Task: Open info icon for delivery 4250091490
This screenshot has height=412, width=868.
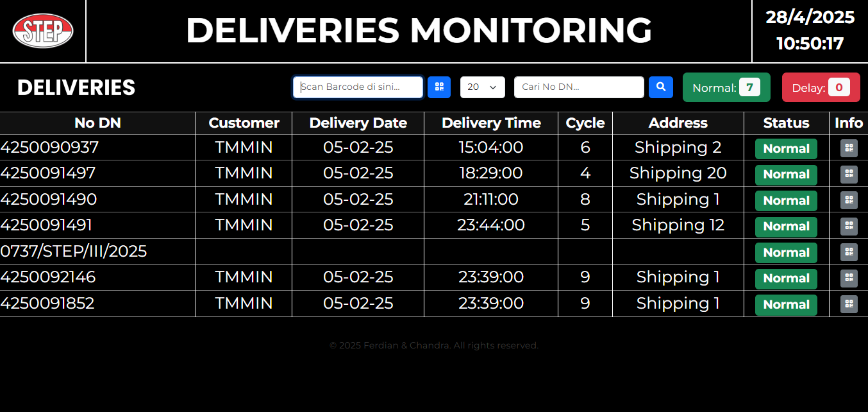Action: pos(849,200)
